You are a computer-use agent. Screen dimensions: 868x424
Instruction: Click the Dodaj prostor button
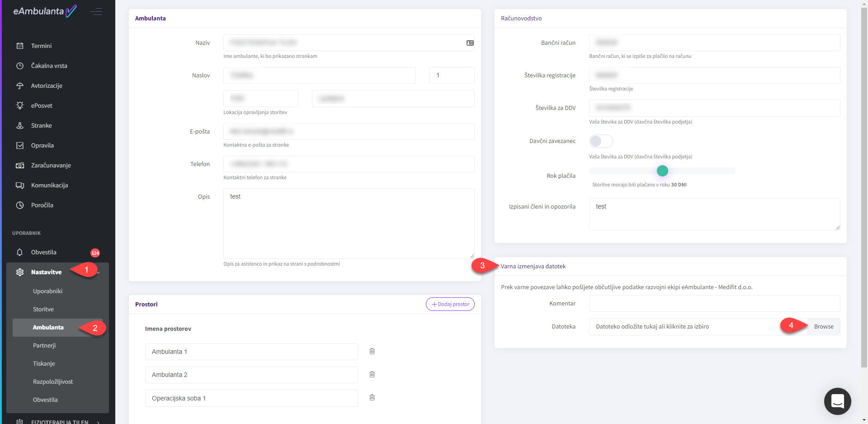(450, 304)
